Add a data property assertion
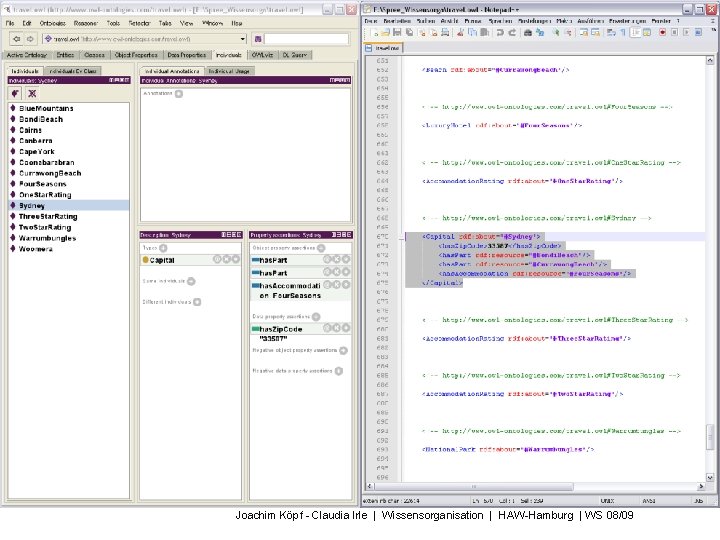The image size is (720, 540). 316,317
